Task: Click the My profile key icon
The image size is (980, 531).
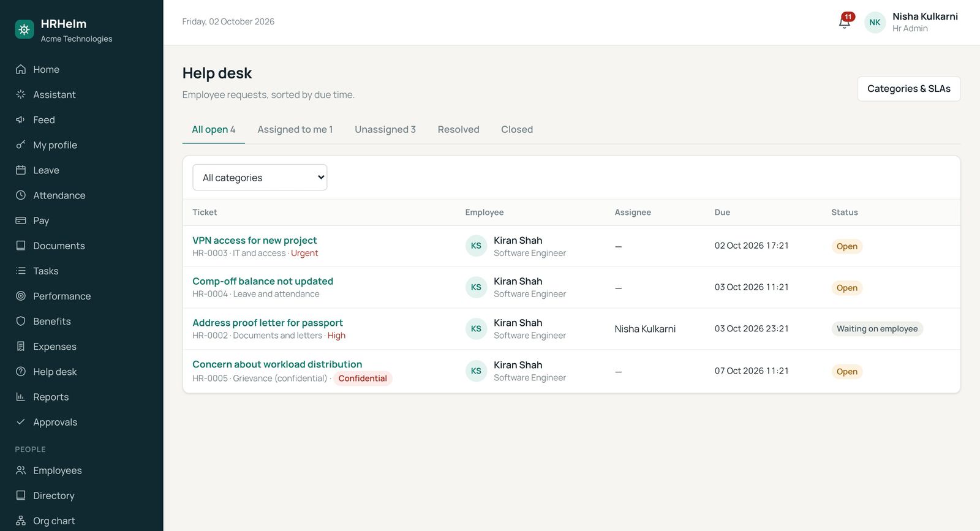Action: (x=21, y=145)
